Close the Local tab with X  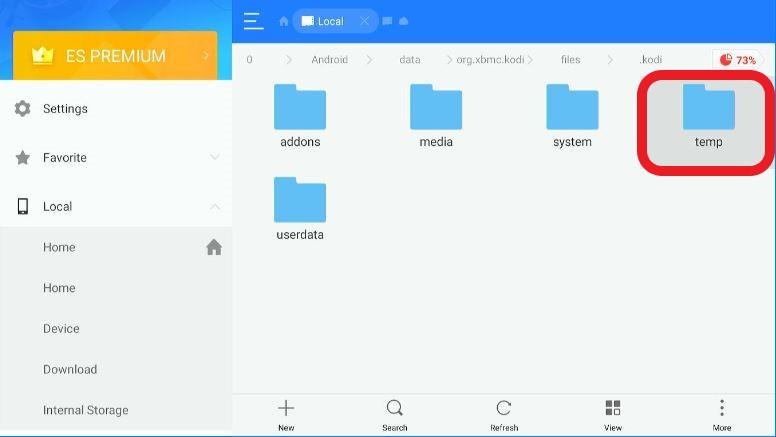pyautogui.click(x=364, y=21)
